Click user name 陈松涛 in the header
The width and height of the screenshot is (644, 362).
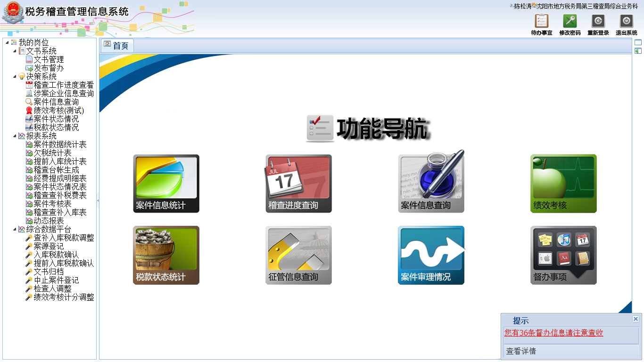tap(523, 6)
